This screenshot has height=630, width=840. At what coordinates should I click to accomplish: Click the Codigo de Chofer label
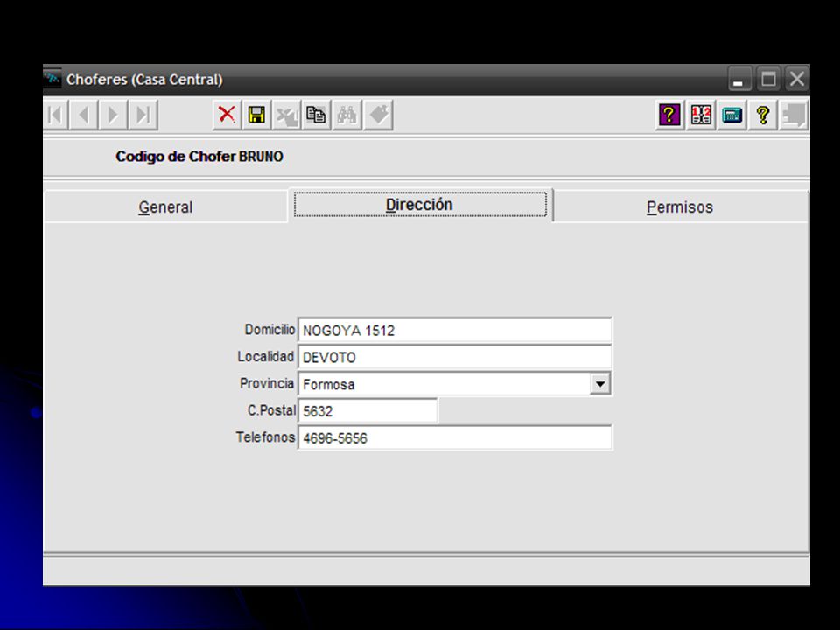[x=176, y=157]
